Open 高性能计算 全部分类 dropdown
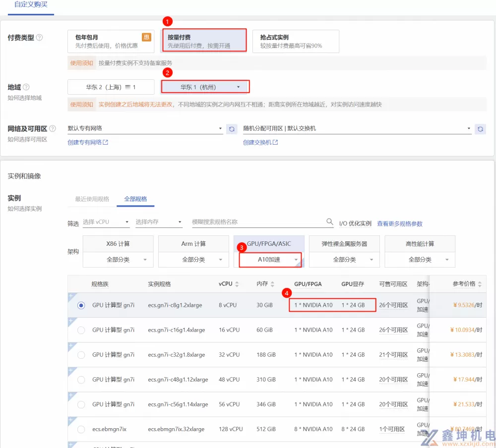Viewport: 496px width, 448px height. (x=420, y=260)
